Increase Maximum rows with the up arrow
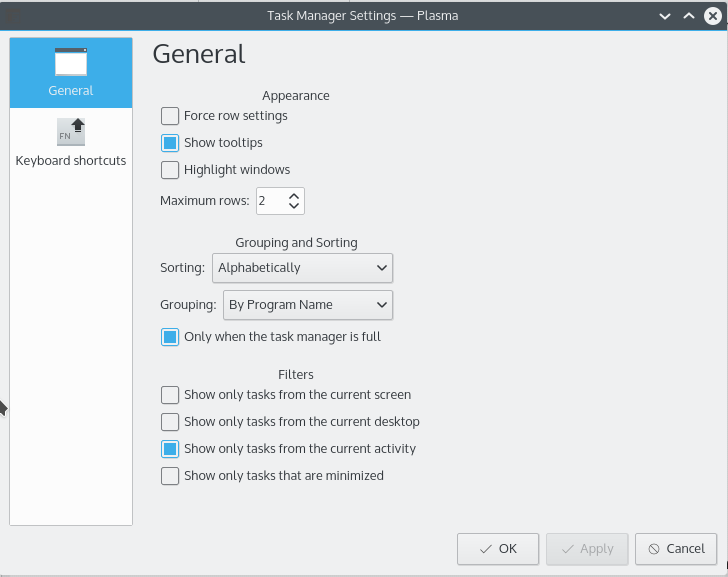 pyautogui.click(x=294, y=196)
